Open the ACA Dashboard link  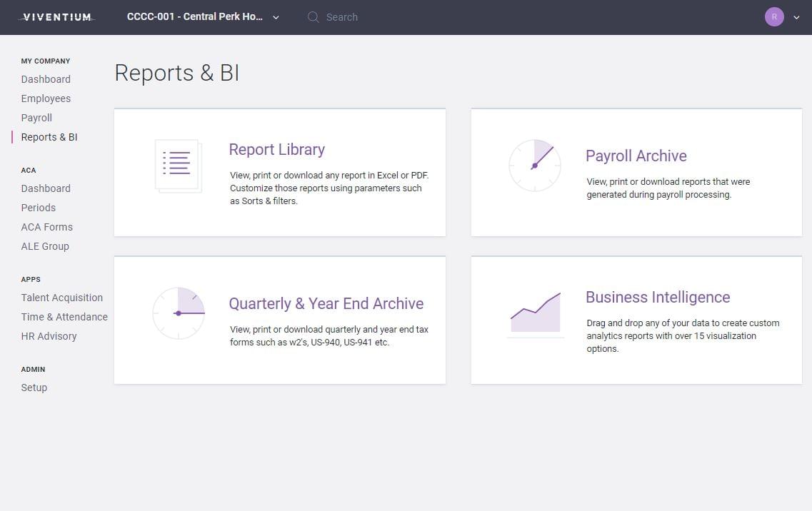click(x=46, y=188)
